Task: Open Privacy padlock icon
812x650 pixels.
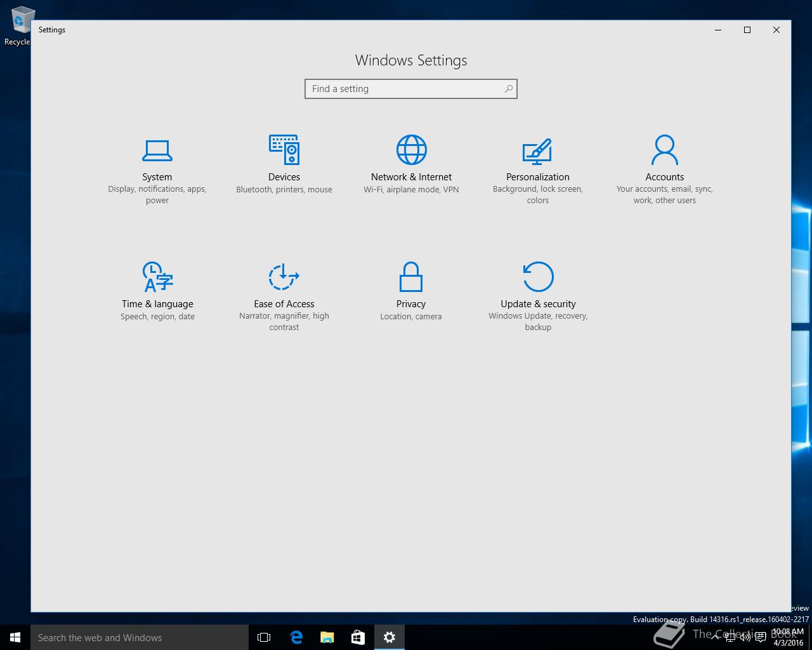Action: pos(411,277)
